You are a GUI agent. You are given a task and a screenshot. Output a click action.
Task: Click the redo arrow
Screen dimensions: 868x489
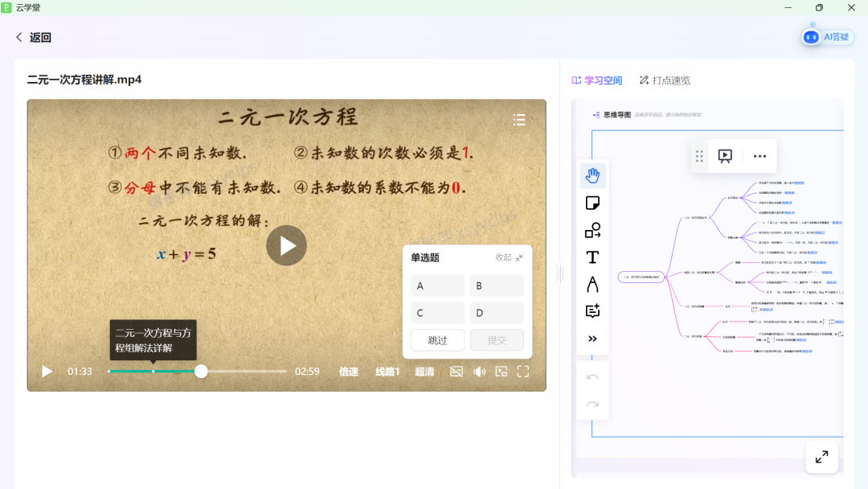592,405
